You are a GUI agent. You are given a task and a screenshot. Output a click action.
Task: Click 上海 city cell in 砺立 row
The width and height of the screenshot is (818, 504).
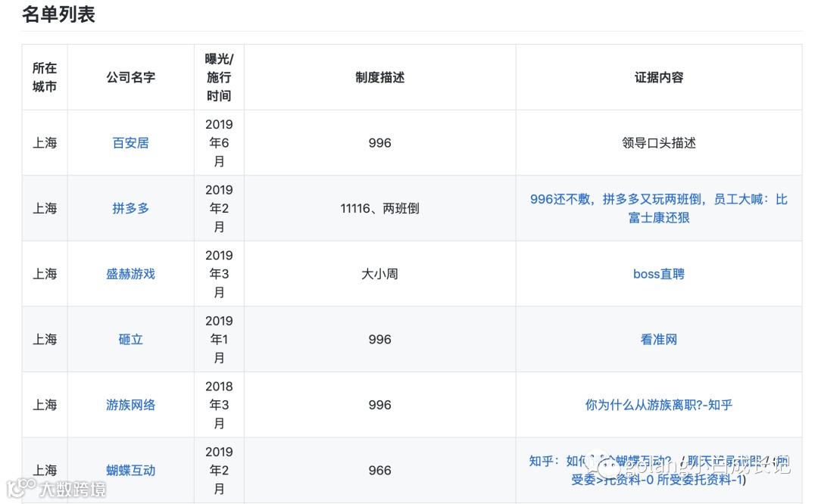tap(45, 340)
